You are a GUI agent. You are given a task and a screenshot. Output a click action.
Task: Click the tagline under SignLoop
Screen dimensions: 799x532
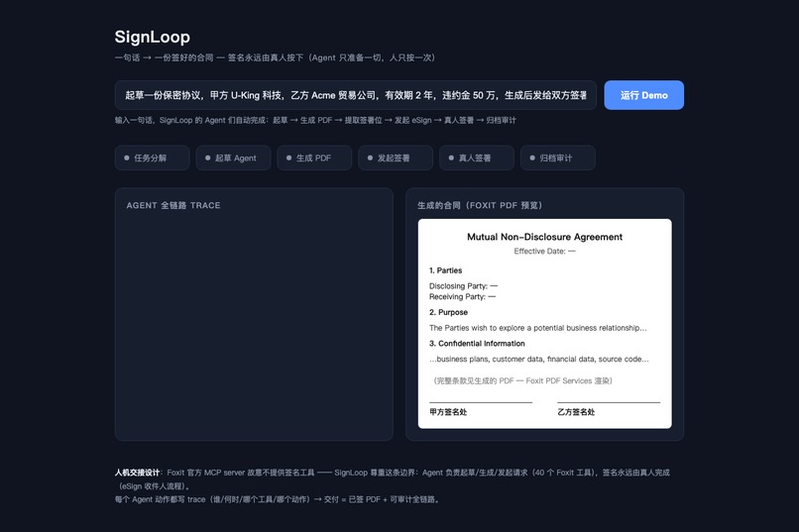coord(276,57)
